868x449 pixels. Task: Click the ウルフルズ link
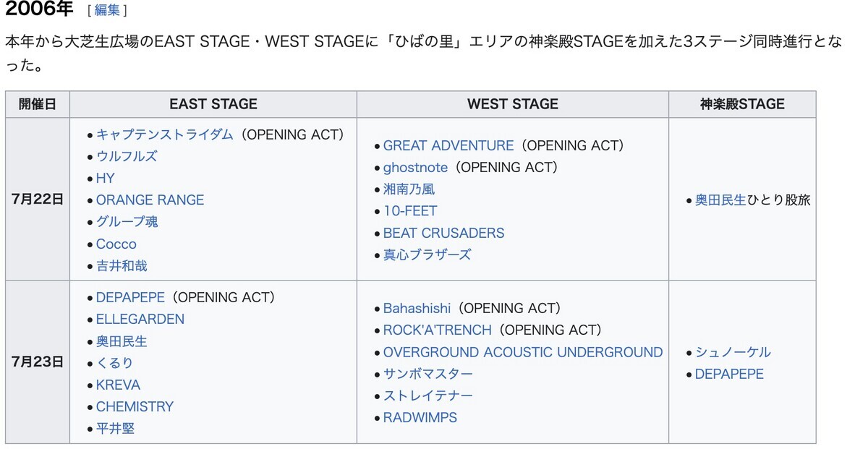[x=127, y=156]
